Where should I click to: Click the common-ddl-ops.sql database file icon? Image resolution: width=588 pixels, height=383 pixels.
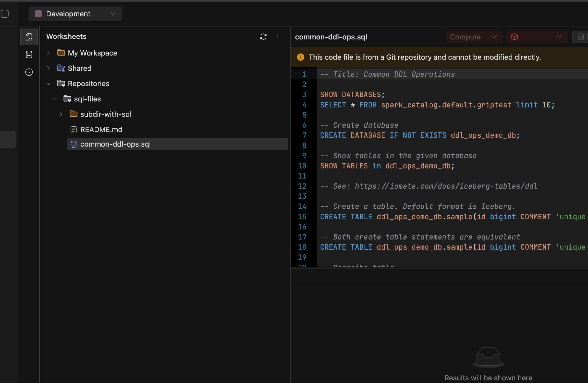[74, 144]
